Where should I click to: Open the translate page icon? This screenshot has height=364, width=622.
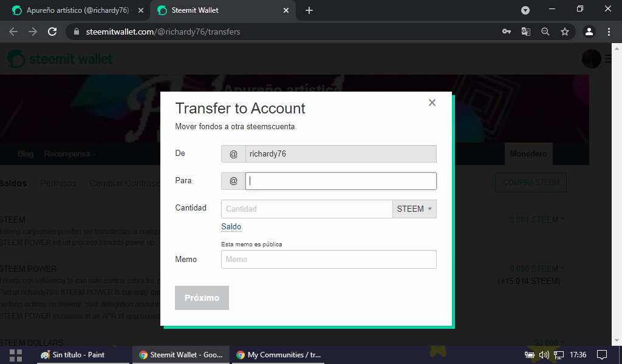coord(526,32)
